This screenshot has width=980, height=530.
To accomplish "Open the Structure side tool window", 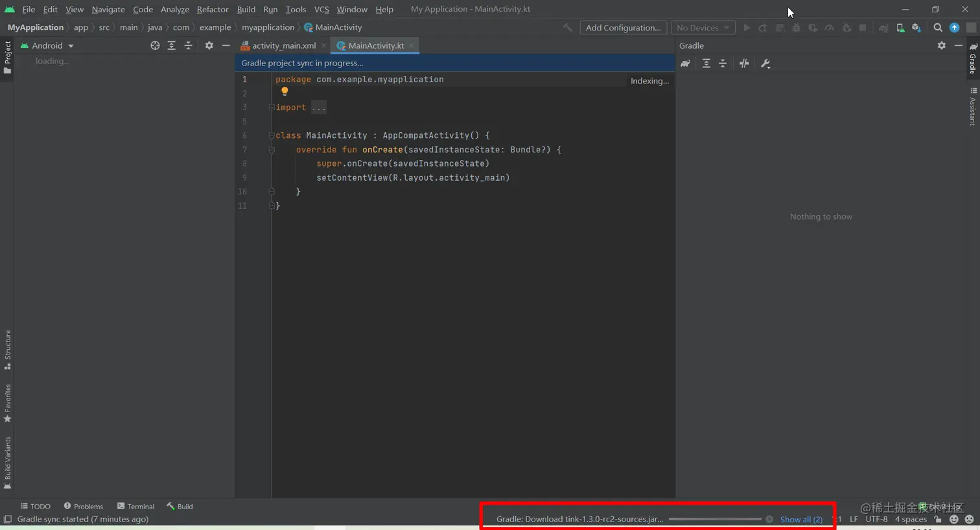I will [7, 350].
